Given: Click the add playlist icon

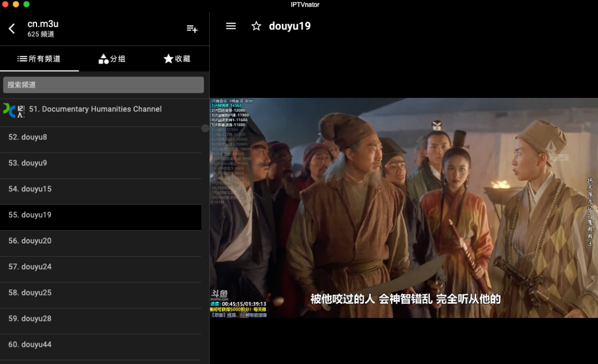Looking at the screenshot, I should (x=192, y=29).
